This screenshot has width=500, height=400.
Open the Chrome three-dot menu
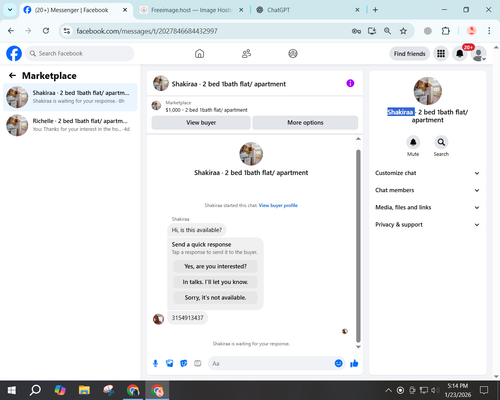coord(489,31)
